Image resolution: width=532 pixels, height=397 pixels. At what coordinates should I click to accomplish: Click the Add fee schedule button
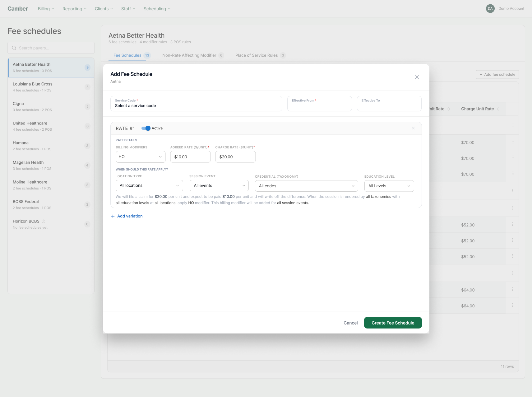tap(497, 74)
